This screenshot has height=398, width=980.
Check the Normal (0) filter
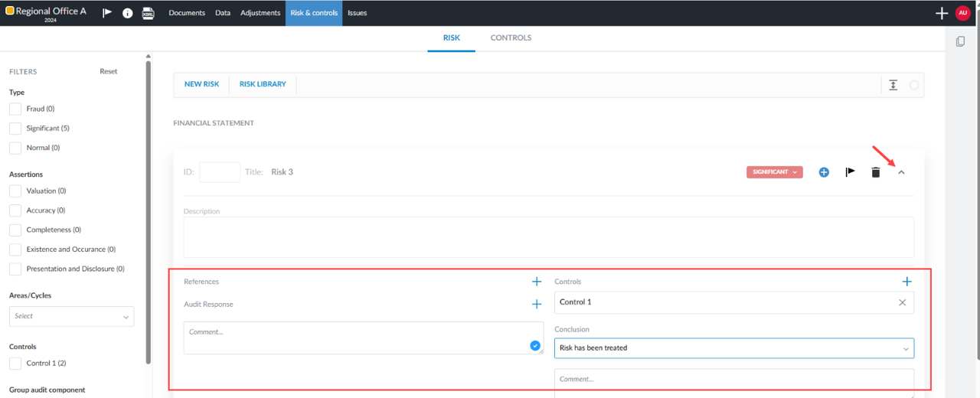pyautogui.click(x=15, y=148)
